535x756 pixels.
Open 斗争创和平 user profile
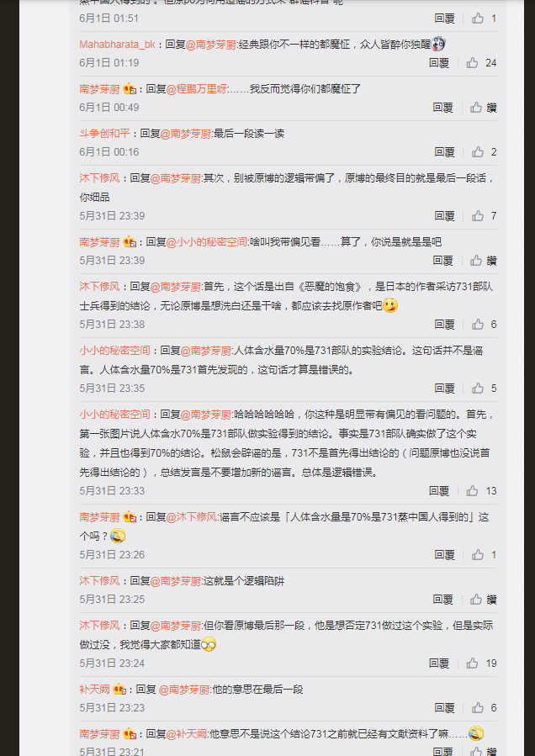[x=104, y=134]
